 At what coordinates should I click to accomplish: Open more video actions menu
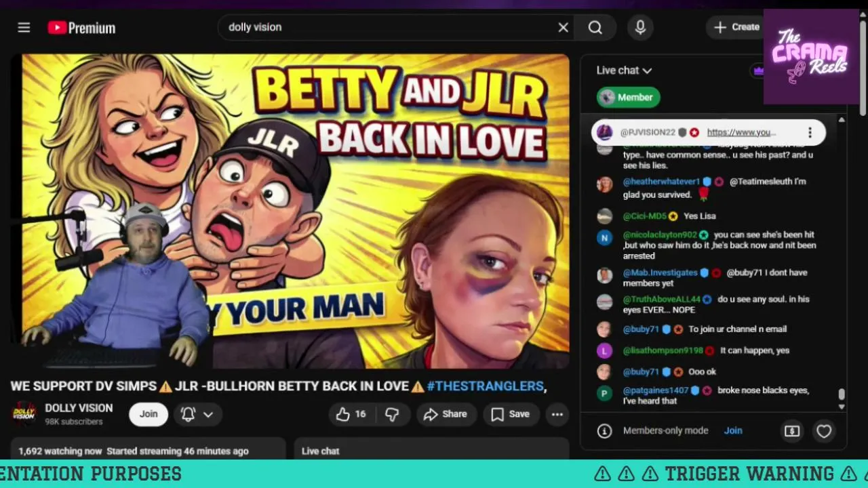coord(557,414)
